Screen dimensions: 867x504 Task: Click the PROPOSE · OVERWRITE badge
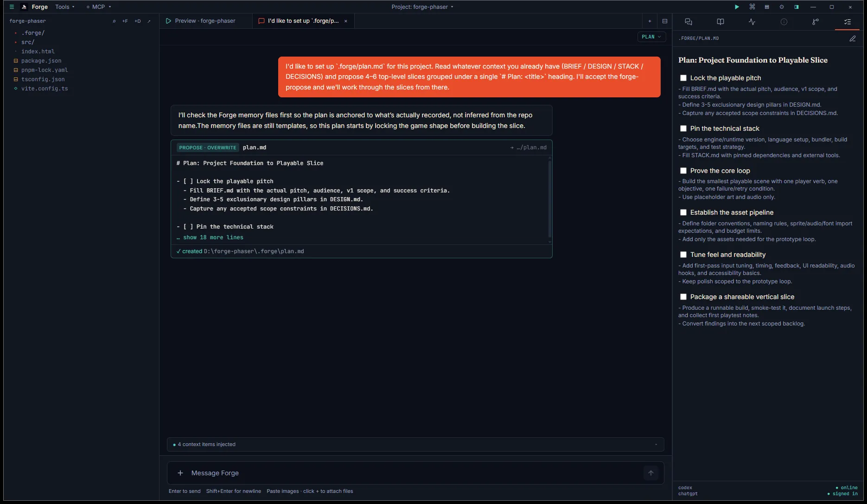coord(208,147)
